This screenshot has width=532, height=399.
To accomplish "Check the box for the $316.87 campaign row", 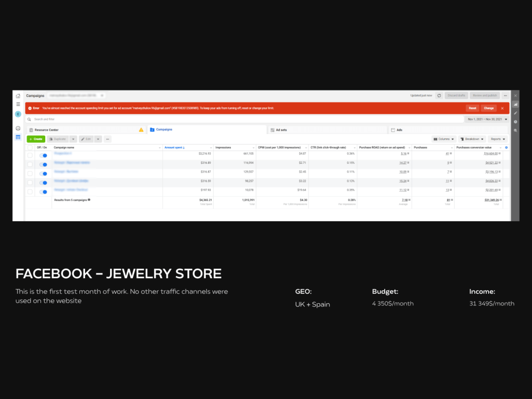I will [x=30, y=174].
